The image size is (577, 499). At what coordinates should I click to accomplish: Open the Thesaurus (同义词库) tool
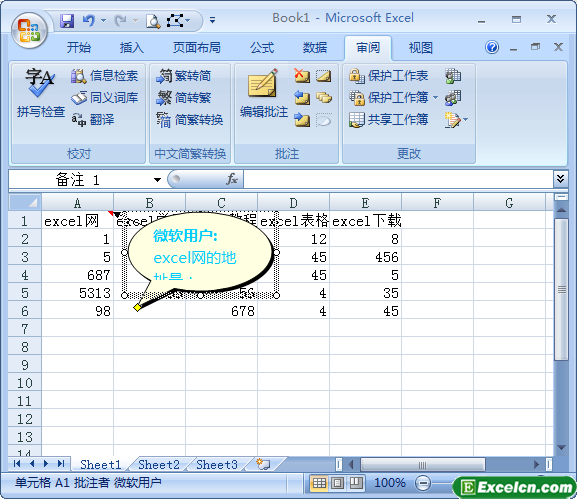(105, 98)
